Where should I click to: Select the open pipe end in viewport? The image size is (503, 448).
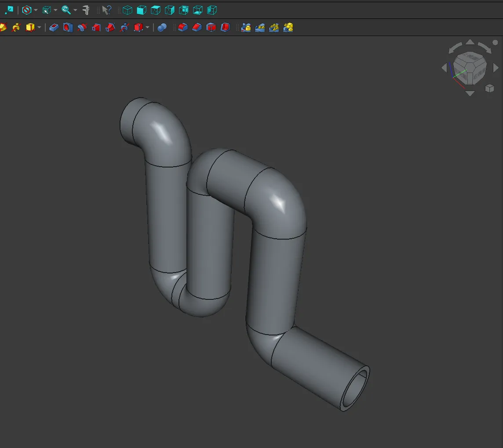pos(356,389)
